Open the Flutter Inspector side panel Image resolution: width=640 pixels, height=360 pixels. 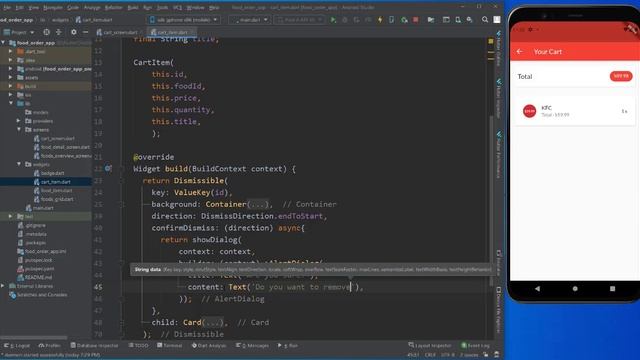coord(498,98)
